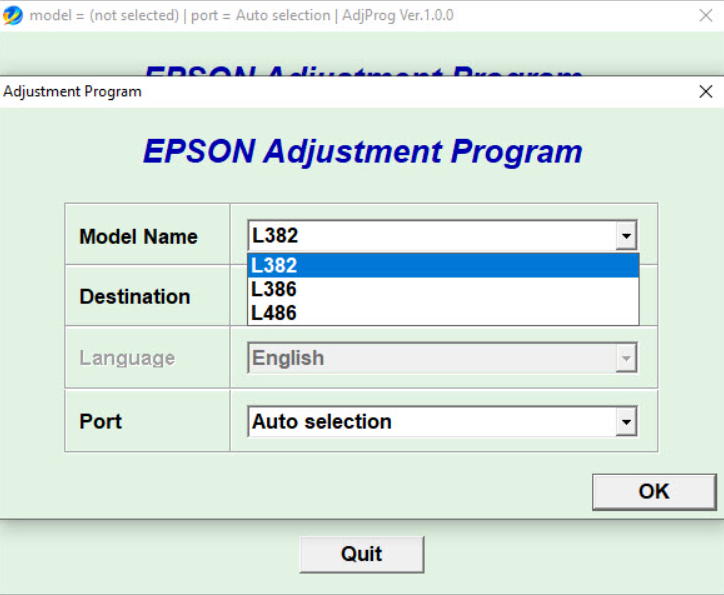724x595 pixels.
Task: Click the blue EPSON Adjustment Program heading
Action: click(362, 151)
